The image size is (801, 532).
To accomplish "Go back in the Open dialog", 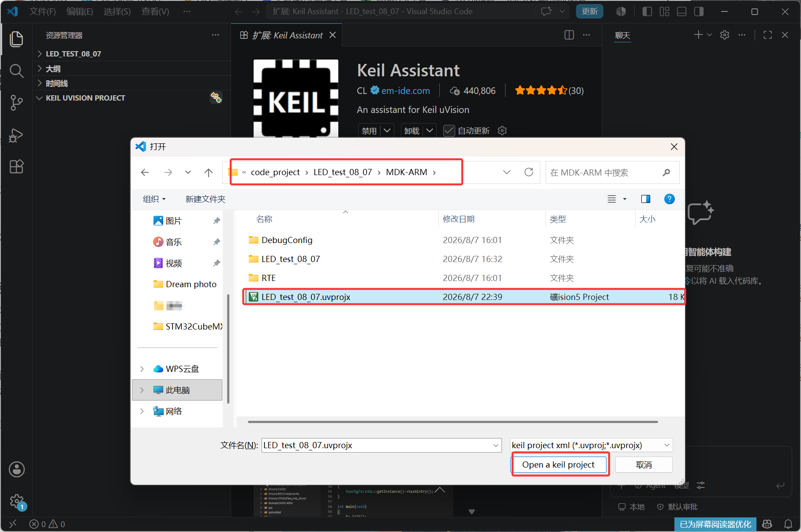I will pyautogui.click(x=145, y=172).
